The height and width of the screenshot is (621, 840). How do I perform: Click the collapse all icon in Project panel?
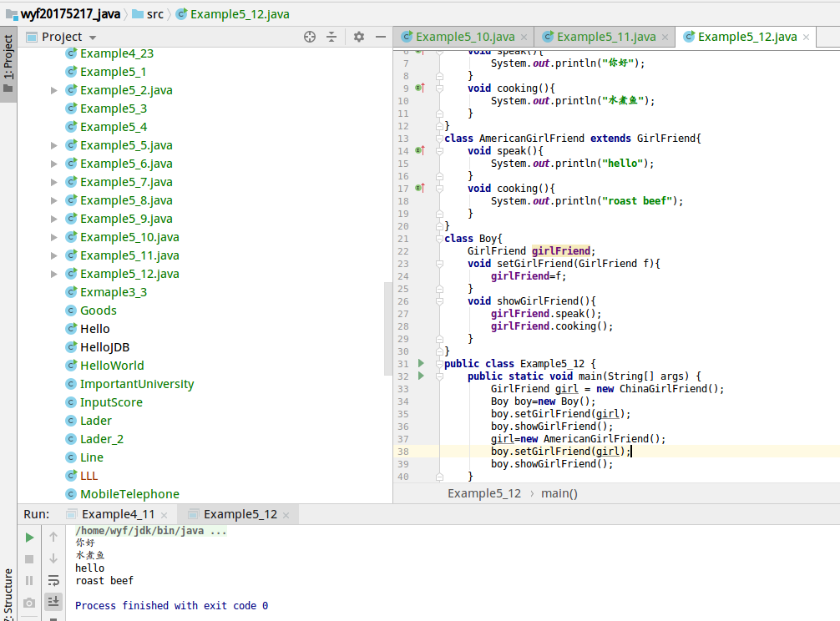point(331,37)
